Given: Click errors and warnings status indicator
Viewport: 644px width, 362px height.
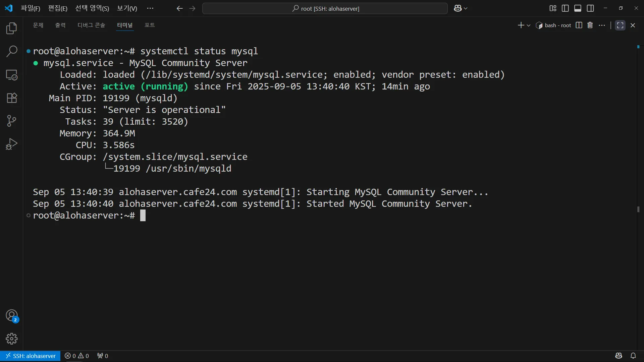Looking at the screenshot, I should [x=77, y=356].
